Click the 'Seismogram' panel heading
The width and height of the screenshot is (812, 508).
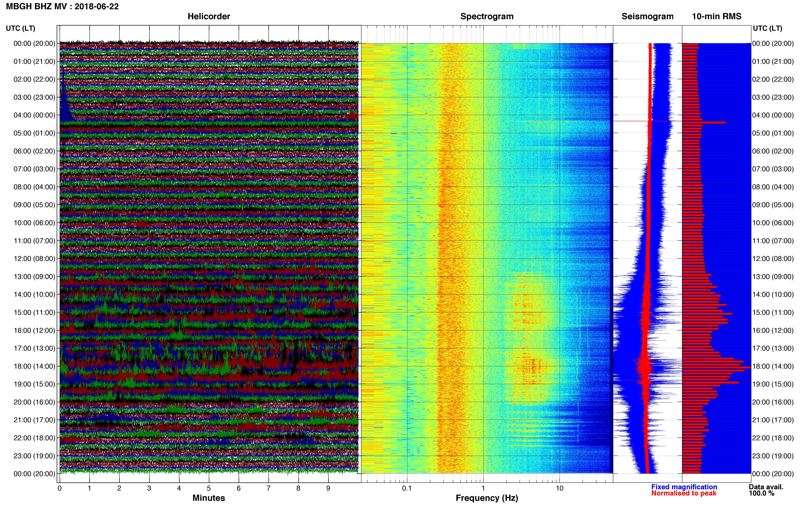pyautogui.click(x=648, y=16)
